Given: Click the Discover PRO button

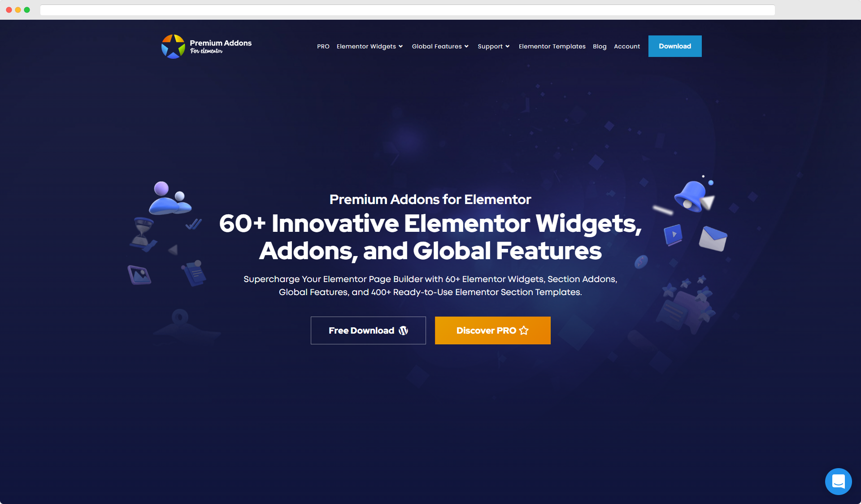Looking at the screenshot, I should pos(492,330).
